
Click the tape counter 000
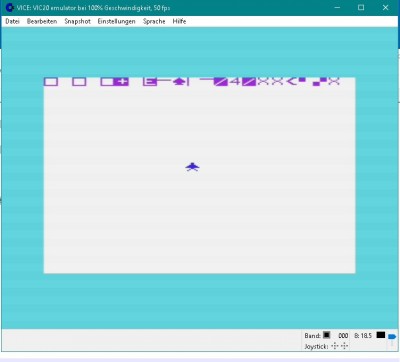point(343,336)
